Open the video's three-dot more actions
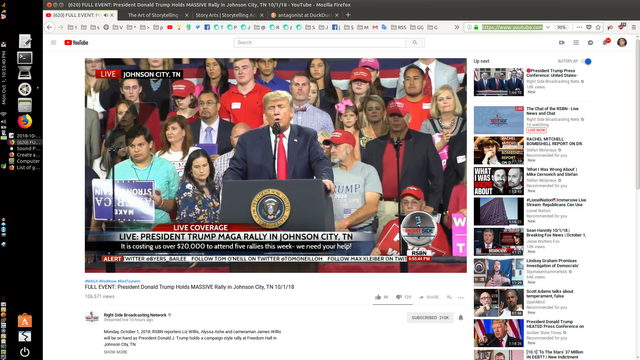This screenshot has width=640, height=360. click(461, 298)
